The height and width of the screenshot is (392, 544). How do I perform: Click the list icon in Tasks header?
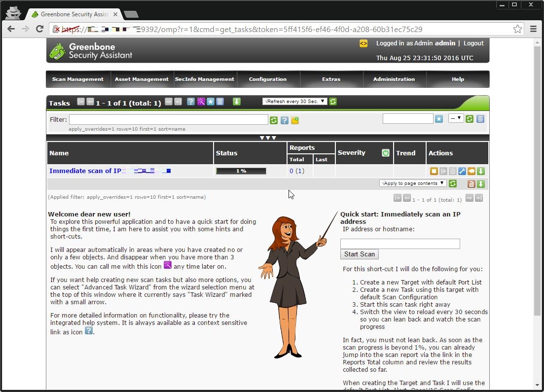click(220, 102)
